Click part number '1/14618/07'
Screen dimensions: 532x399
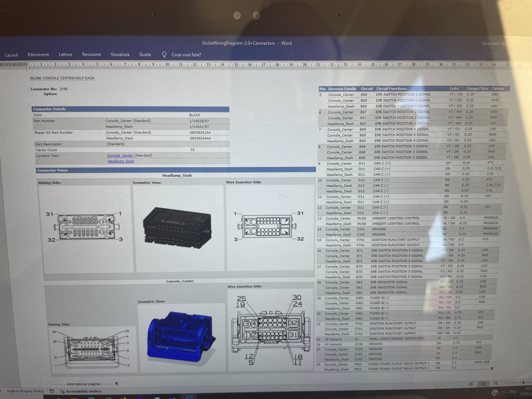199,121
